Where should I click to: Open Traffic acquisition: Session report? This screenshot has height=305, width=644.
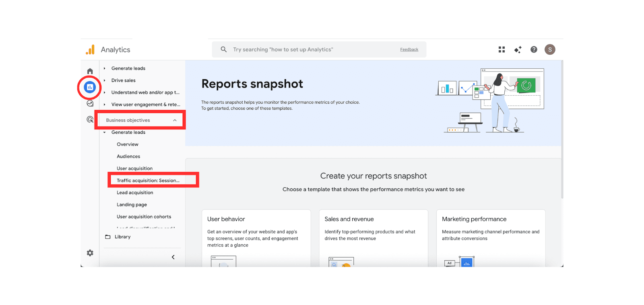pos(148,180)
